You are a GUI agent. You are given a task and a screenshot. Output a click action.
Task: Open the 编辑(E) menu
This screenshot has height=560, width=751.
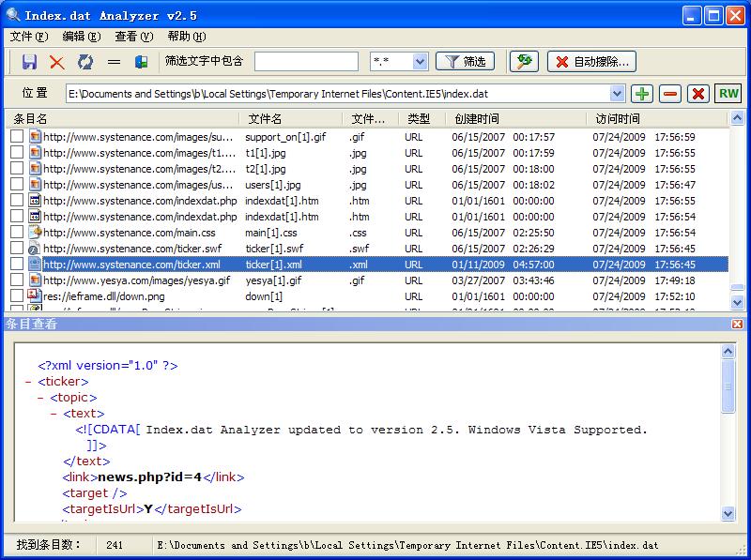(82, 37)
